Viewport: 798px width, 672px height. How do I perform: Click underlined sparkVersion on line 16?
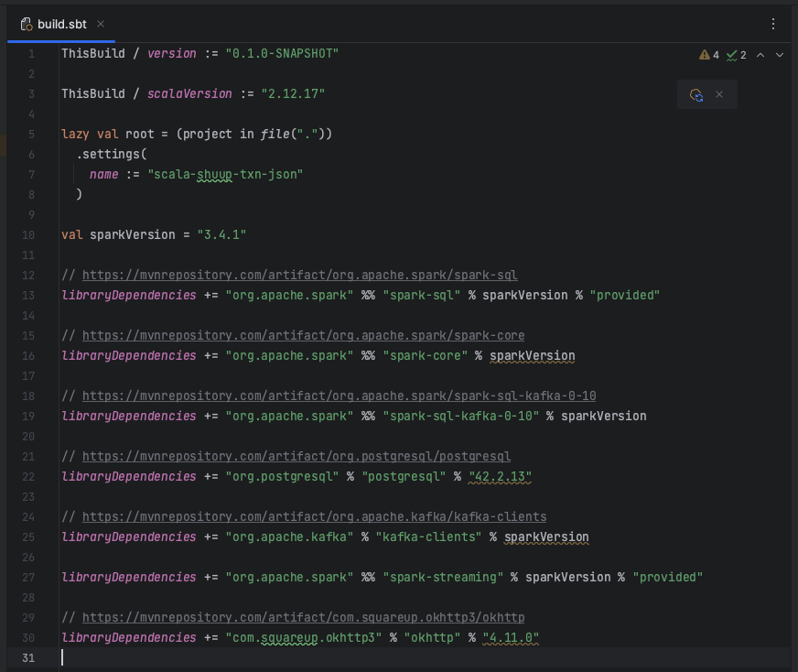pos(533,355)
